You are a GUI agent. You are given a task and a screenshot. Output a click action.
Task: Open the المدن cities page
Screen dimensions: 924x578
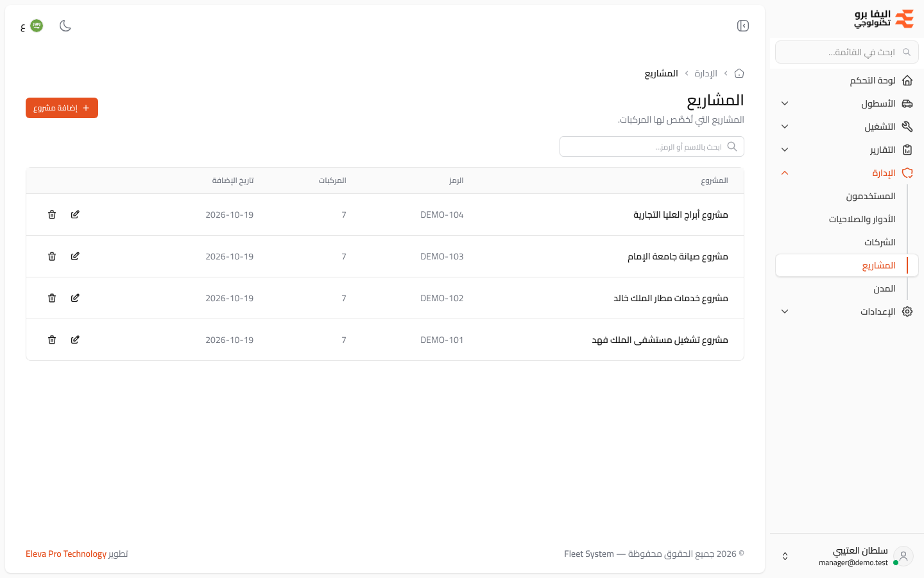(x=847, y=288)
